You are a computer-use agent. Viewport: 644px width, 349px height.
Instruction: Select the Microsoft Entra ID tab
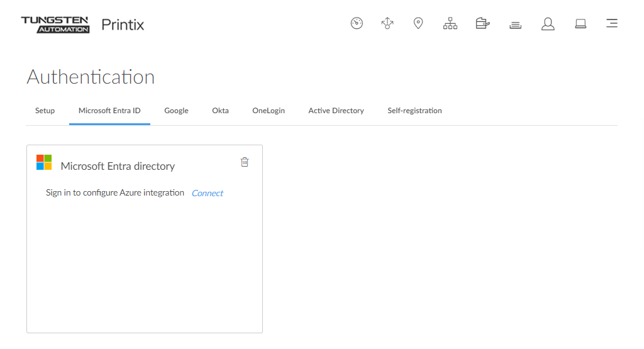(x=109, y=111)
